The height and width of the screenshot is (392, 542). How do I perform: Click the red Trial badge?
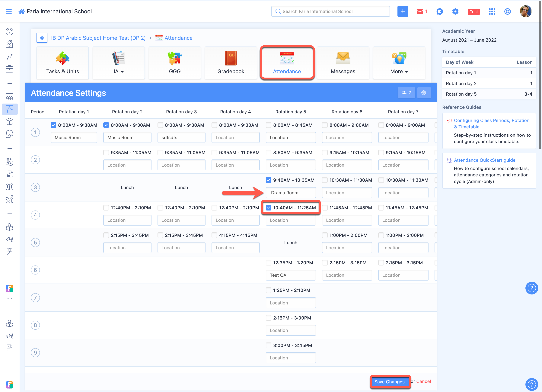click(474, 11)
